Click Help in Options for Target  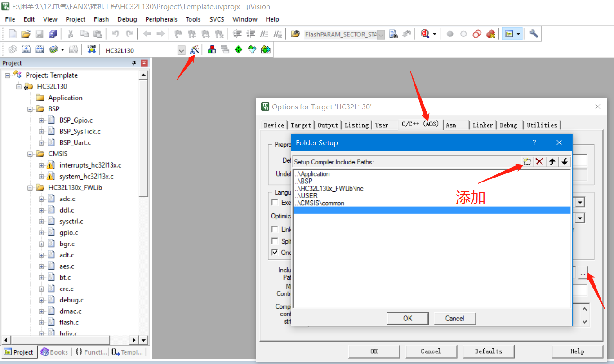(577, 351)
